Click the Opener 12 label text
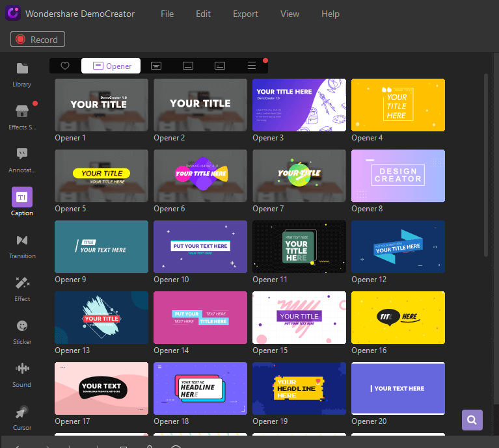This screenshot has width=499, height=448. [369, 280]
